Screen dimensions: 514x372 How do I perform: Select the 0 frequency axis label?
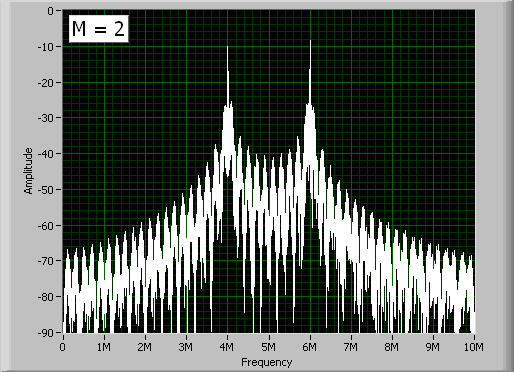62,347
